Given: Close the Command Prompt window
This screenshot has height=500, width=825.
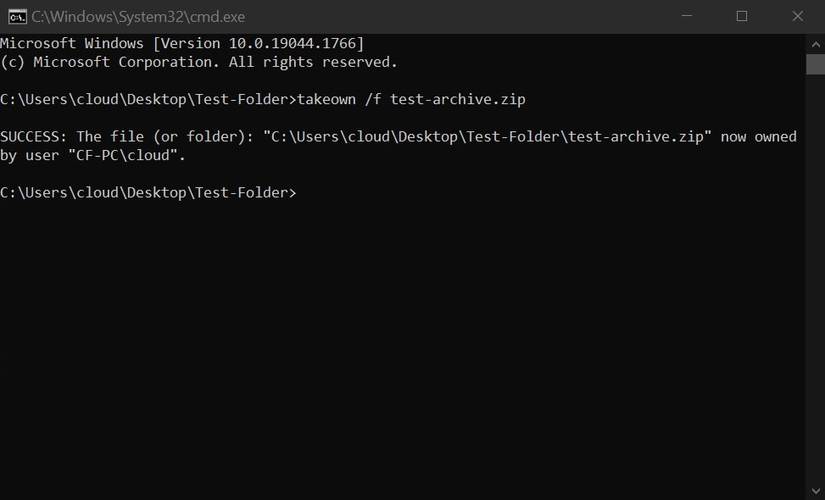Looking at the screenshot, I should tap(797, 16).
